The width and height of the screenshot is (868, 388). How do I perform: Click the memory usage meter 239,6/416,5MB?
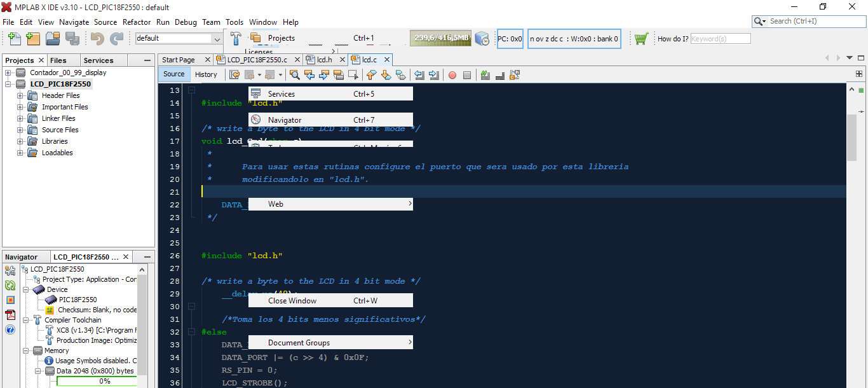[x=440, y=38]
